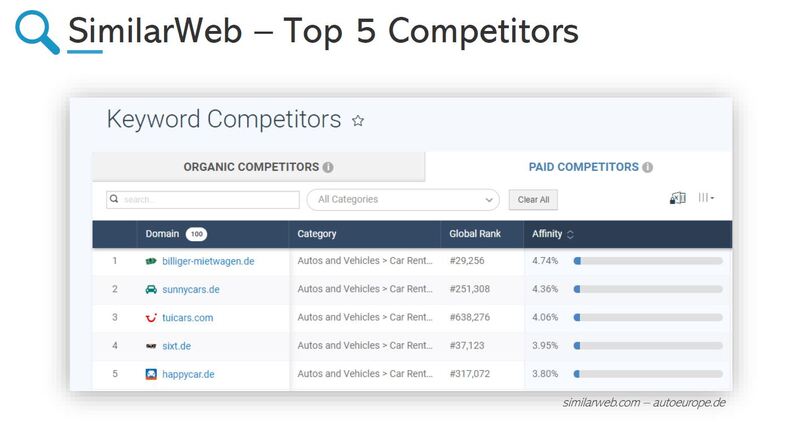Open the happycar.de link

pos(188,374)
